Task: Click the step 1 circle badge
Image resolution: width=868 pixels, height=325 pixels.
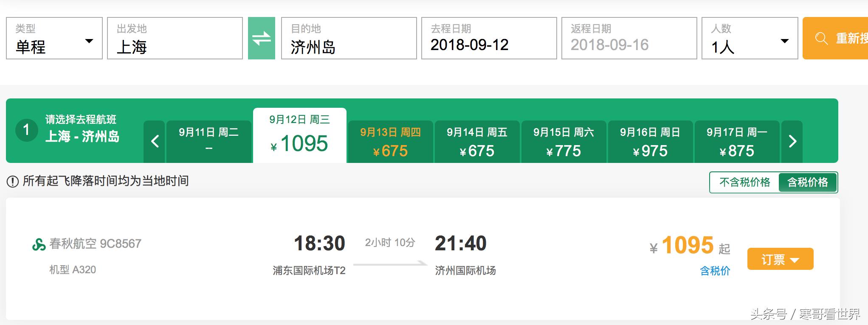Action: tap(26, 130)
